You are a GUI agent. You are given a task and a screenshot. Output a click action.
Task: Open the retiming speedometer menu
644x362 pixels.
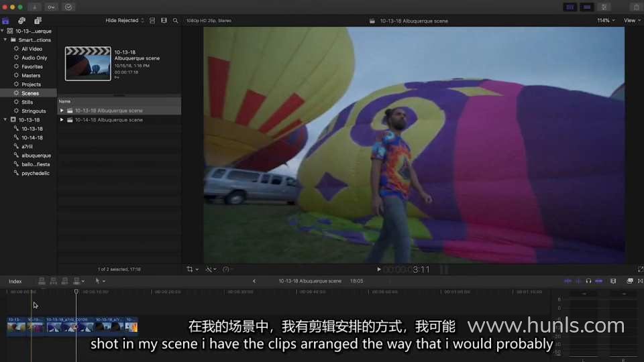(x=227, y=269)
